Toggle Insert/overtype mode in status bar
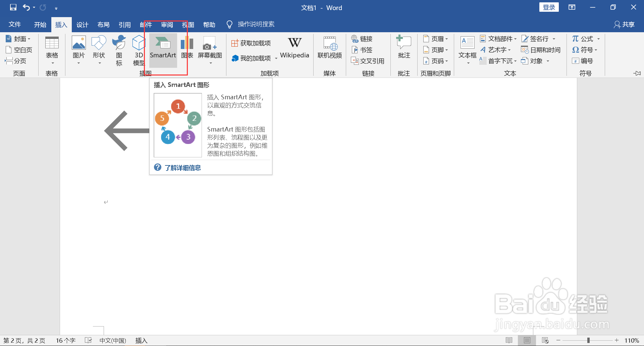This screenshot has height=346, width=644. coord(141,340)
